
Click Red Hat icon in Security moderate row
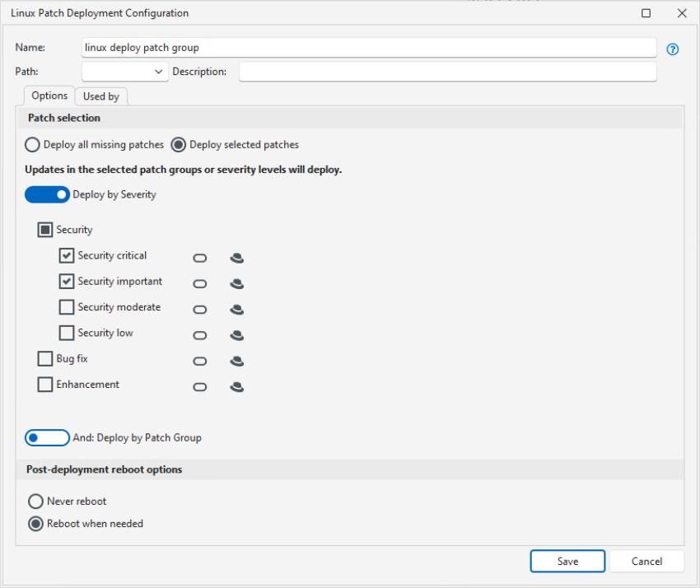tap(236, 310)
